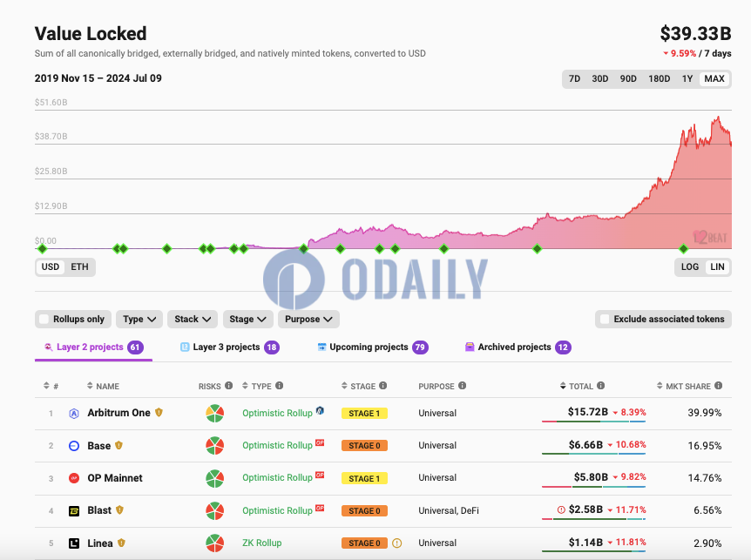Click the Linea logo icon
The image size is (751, 560).
[x=74, y=543]
